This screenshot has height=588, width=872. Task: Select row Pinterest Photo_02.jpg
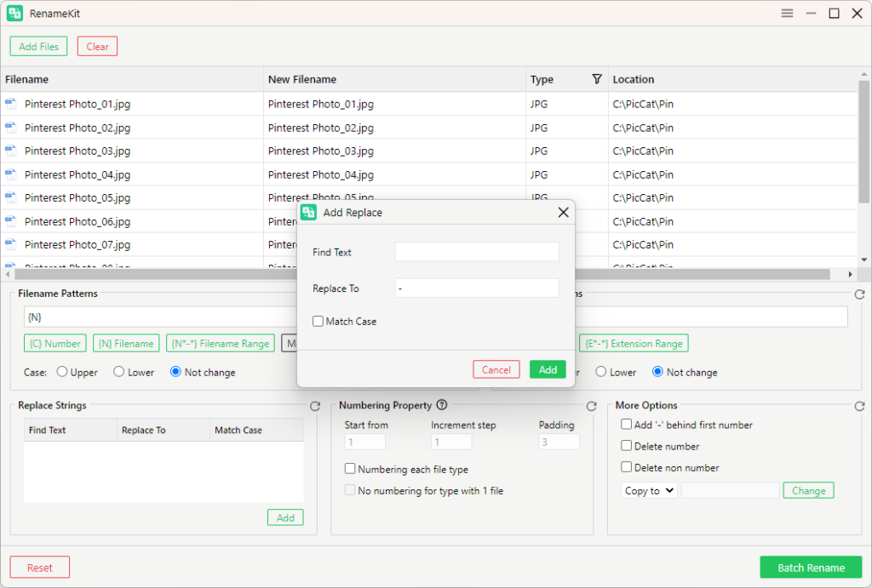(429, 128)
